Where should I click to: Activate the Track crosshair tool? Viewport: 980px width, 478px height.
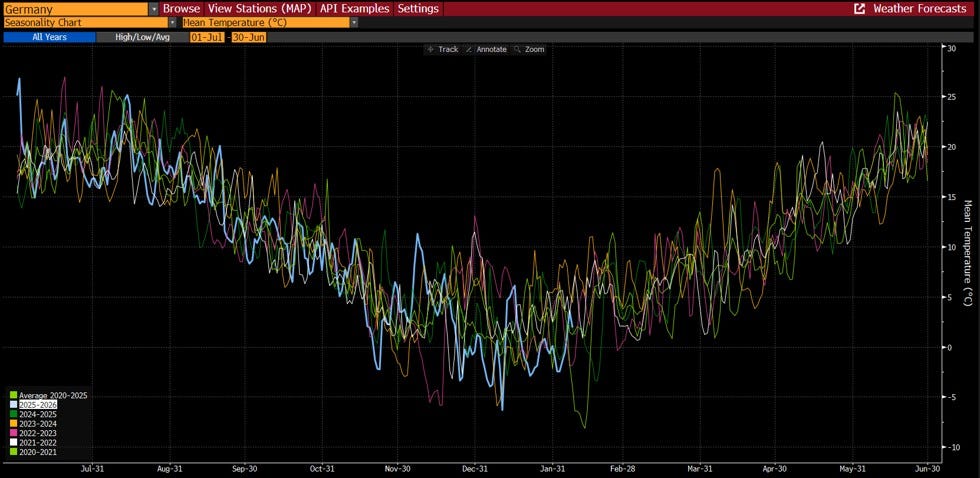(443, 49)
